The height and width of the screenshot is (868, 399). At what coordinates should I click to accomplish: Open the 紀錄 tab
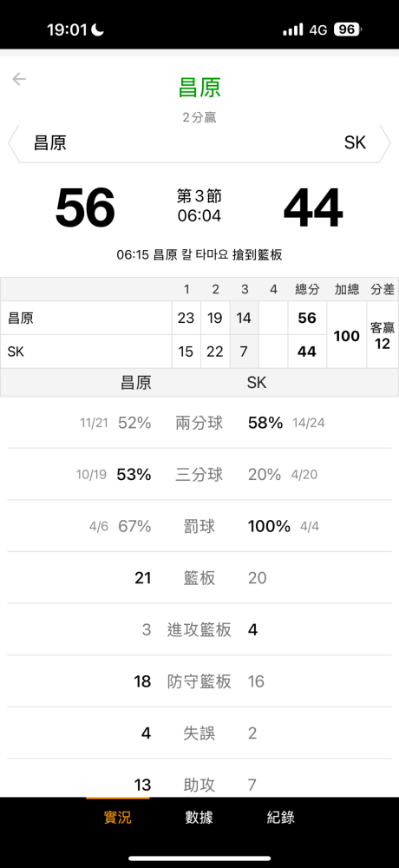click(280, 817)
